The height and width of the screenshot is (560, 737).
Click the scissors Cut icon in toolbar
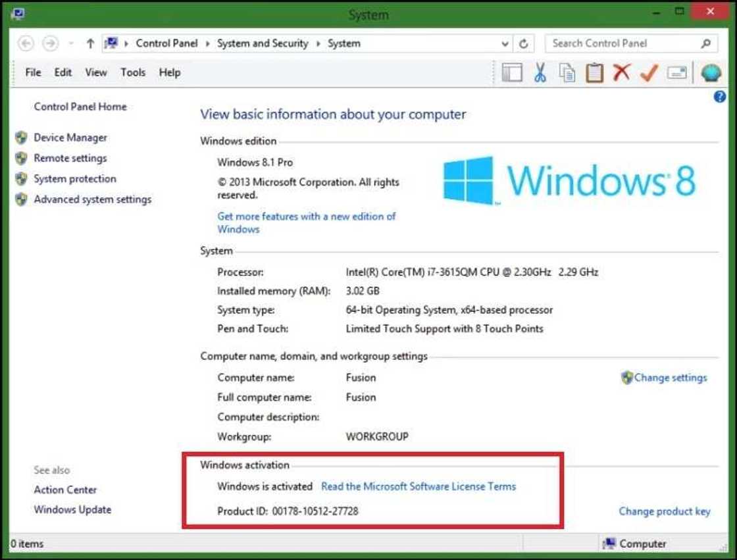[x=540, y=72]
